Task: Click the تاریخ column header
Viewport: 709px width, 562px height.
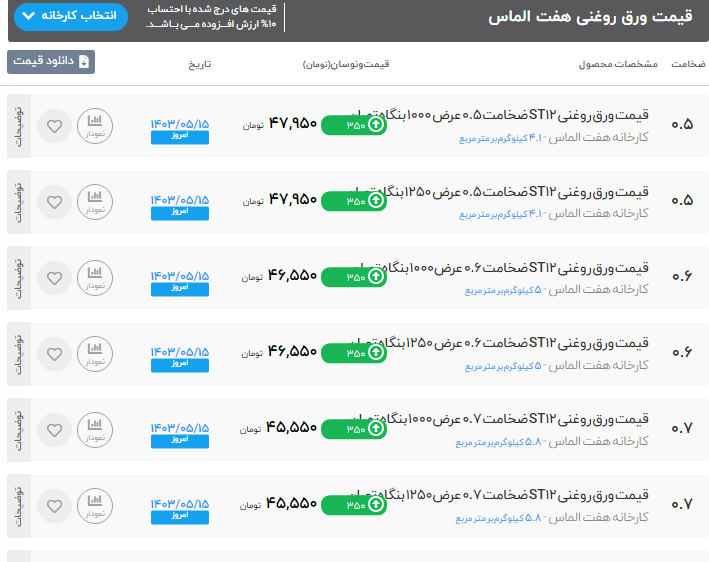Action: click(201, 64)
